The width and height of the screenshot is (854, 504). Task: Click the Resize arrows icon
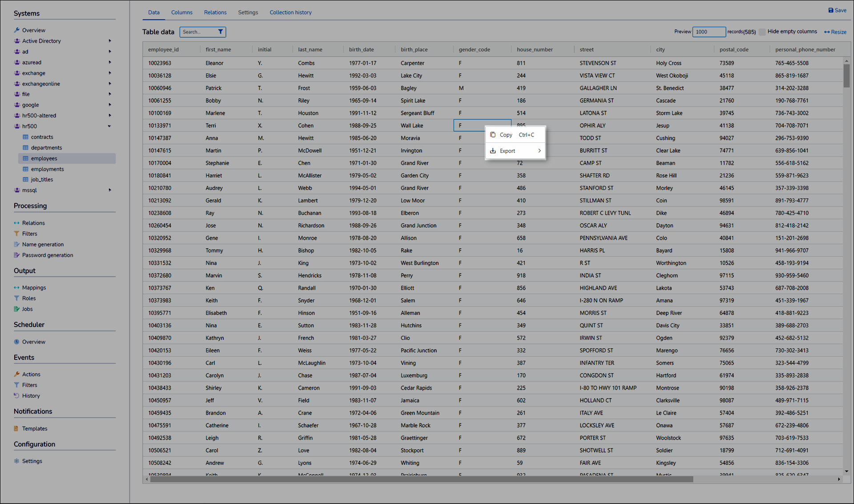point(827,32)
